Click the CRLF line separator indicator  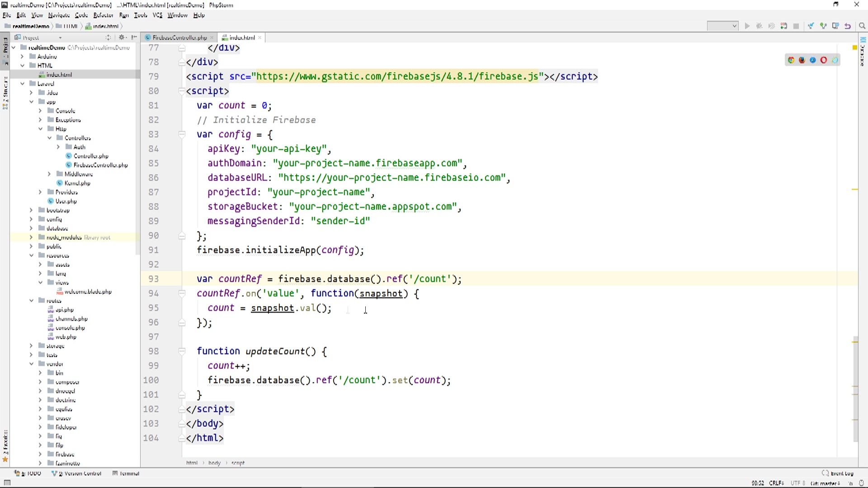[776, 483]
